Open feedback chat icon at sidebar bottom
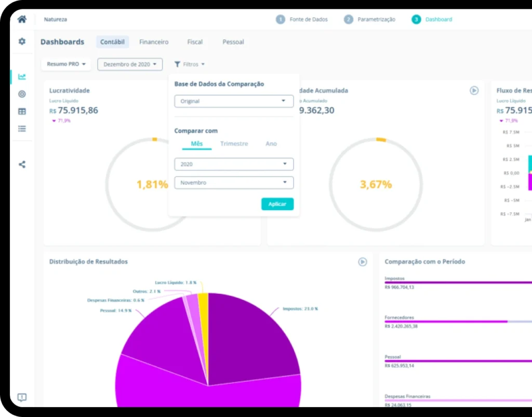Image resolution: width=532 pixels, height=417 pixels. (x=22, y=397)
